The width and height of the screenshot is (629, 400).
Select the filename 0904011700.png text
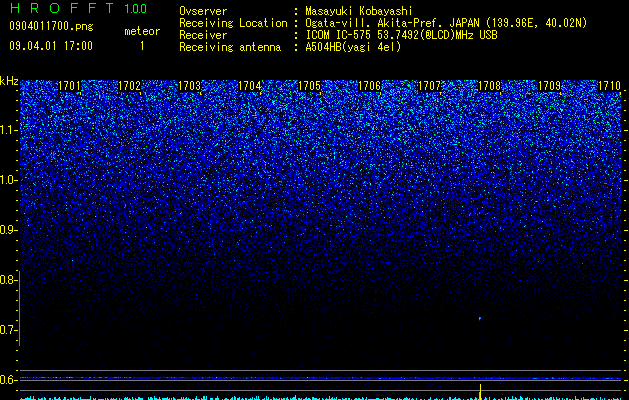pos(51,26)
